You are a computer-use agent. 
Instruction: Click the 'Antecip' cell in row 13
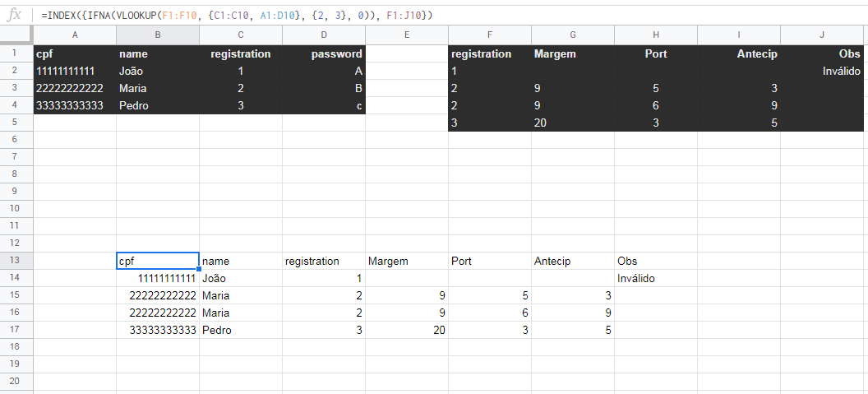(573, 261)
